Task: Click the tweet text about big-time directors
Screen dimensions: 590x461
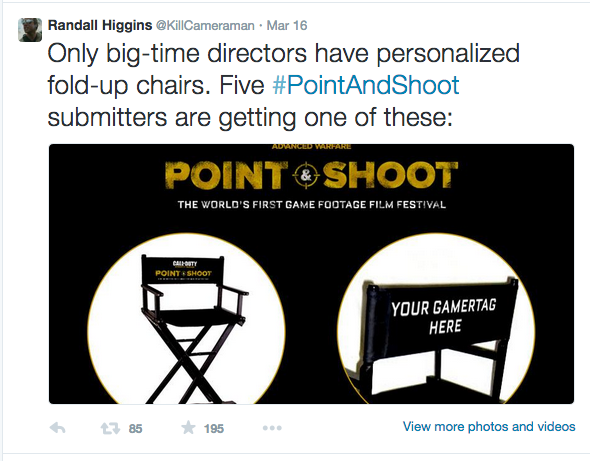Action: coord(283,85)
